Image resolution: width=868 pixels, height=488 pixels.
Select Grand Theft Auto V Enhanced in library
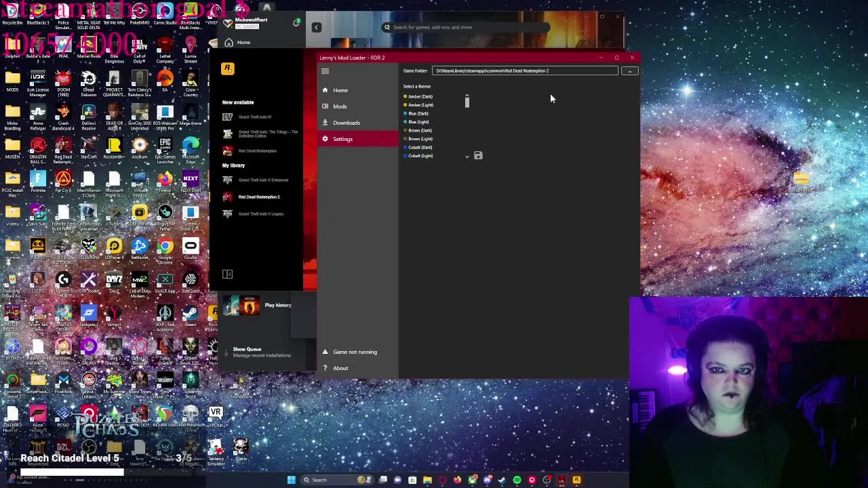256,180
